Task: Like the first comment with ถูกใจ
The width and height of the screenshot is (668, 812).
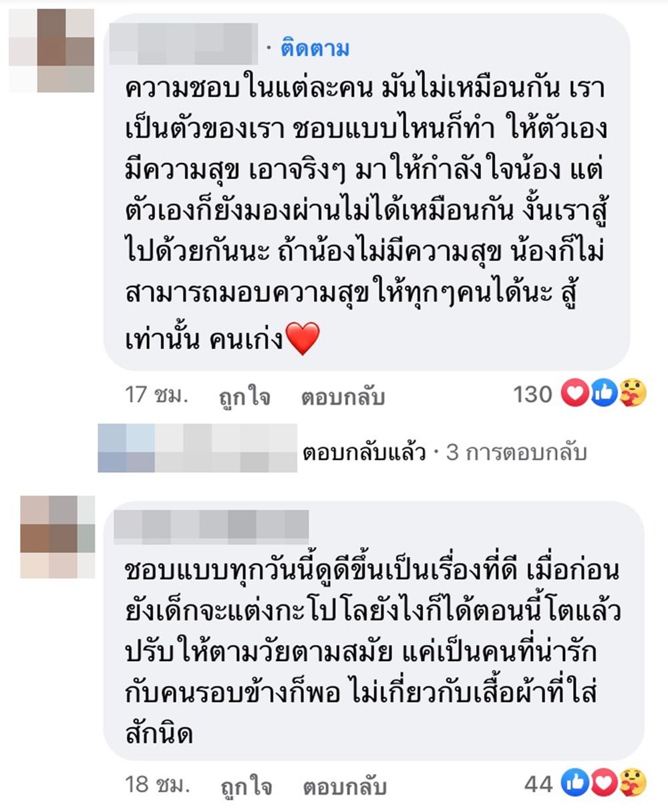Action: point(245,397)
